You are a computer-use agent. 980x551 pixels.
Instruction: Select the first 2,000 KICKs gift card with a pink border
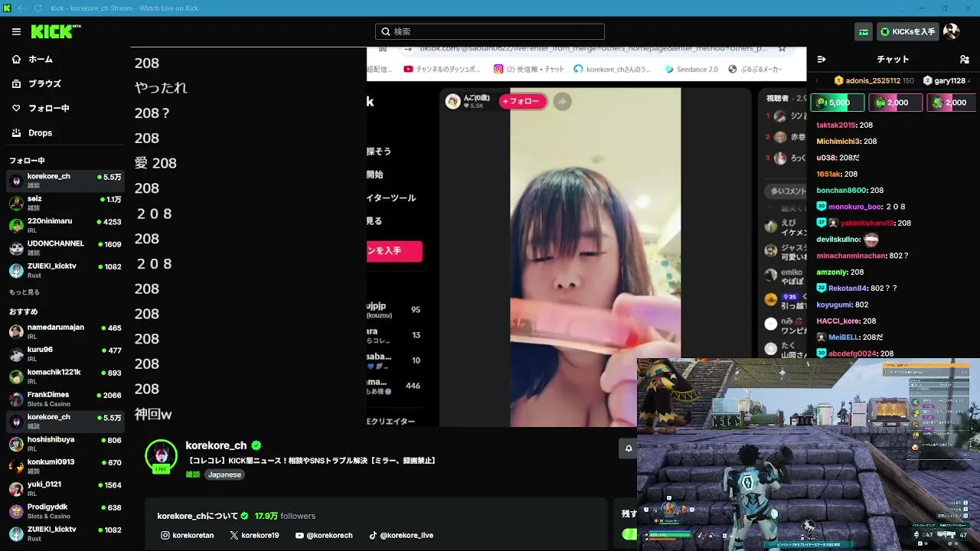896,103
